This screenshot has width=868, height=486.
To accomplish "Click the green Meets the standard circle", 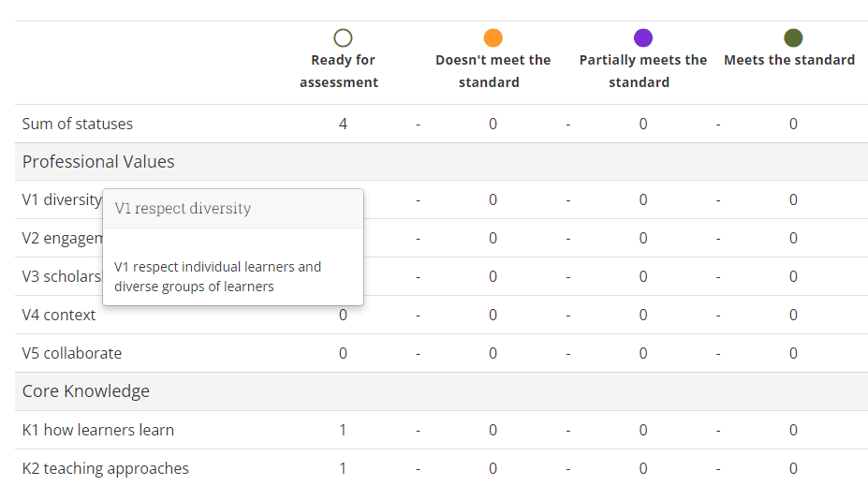I will point(793,38).
